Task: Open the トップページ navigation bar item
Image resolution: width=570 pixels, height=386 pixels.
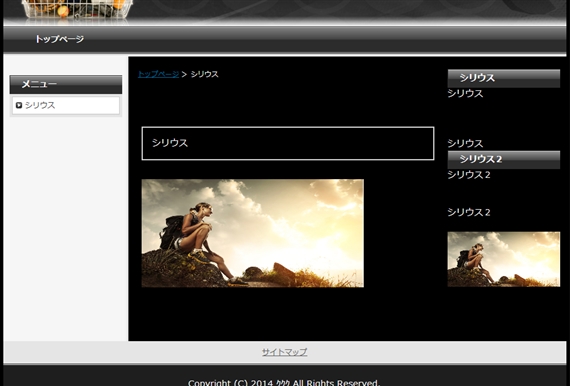Action: coord(60,39)
